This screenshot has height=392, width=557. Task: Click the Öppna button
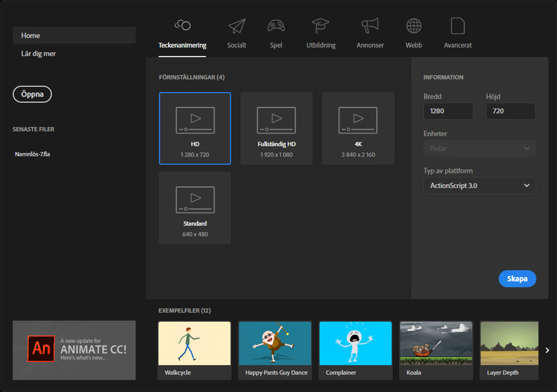tap(32, 94)
